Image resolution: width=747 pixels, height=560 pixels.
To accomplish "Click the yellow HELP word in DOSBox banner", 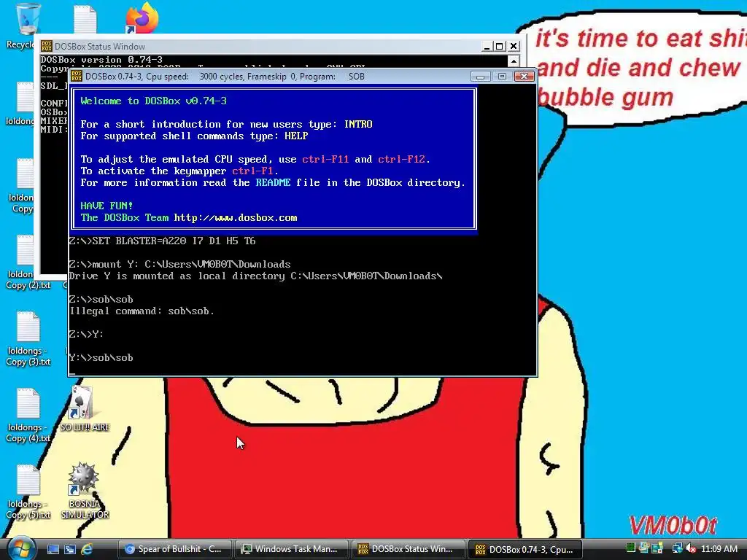I will click(296, 136).
